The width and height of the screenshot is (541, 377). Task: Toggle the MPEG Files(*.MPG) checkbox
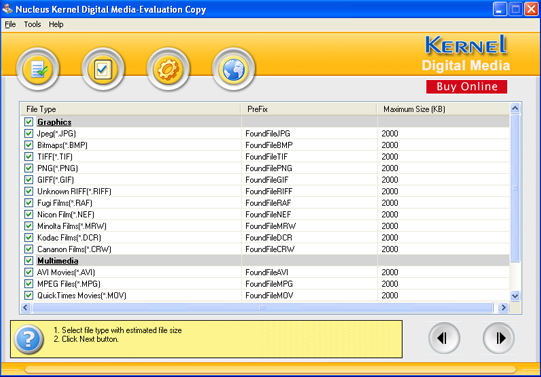29,284
